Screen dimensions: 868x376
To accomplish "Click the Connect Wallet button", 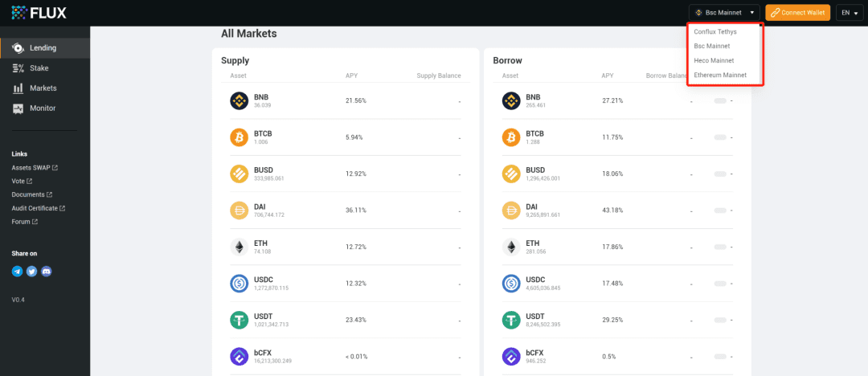I will point(798,12).
